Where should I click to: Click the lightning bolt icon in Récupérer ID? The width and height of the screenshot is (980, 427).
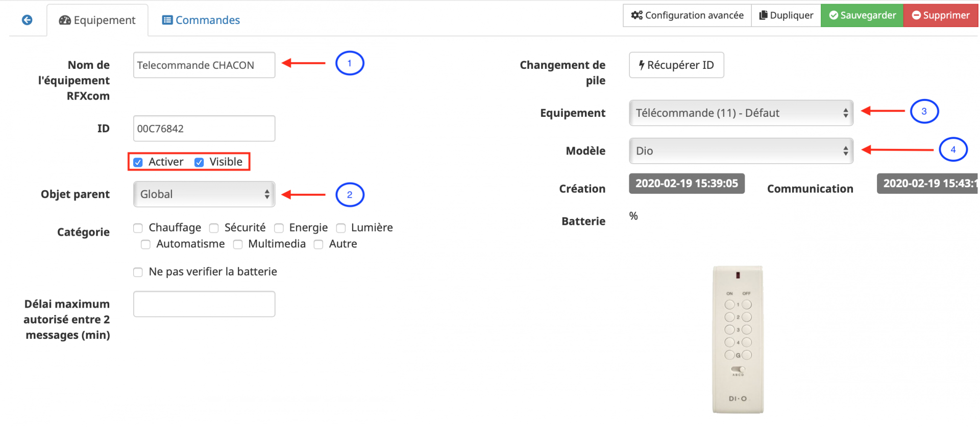pyautogui.click(x=642, y=65)
